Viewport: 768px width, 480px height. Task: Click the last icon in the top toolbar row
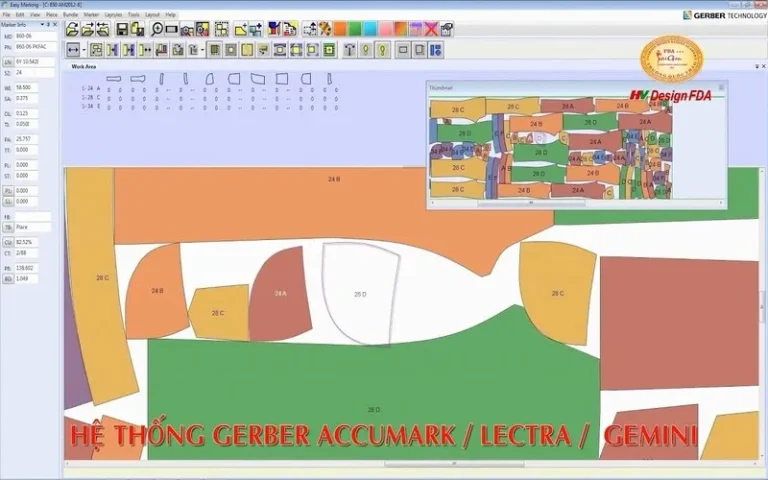point(446,29)
